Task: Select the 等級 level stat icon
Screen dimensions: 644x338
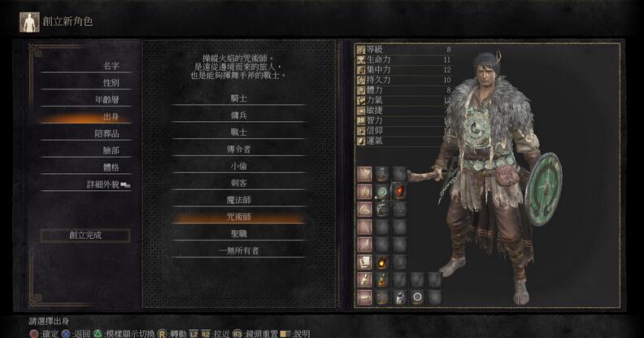Action: click(x=361, y=50)
